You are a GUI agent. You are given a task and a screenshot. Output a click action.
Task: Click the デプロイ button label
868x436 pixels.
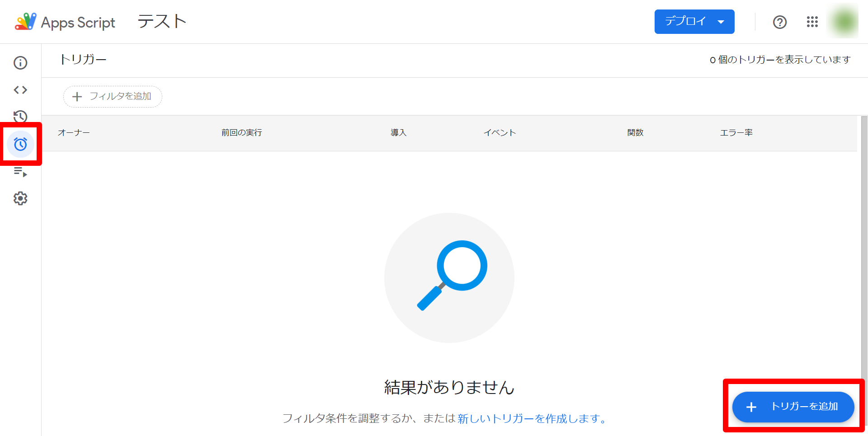tap(686, 21)
